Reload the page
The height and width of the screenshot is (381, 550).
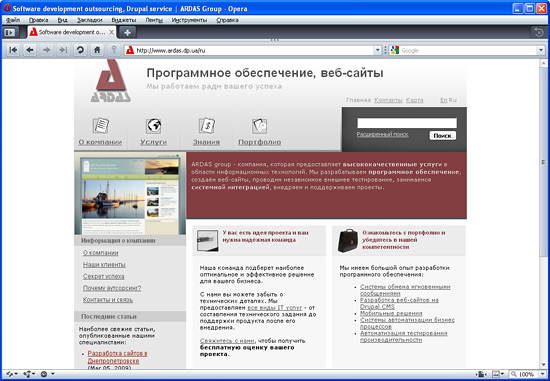click(80, 50)
